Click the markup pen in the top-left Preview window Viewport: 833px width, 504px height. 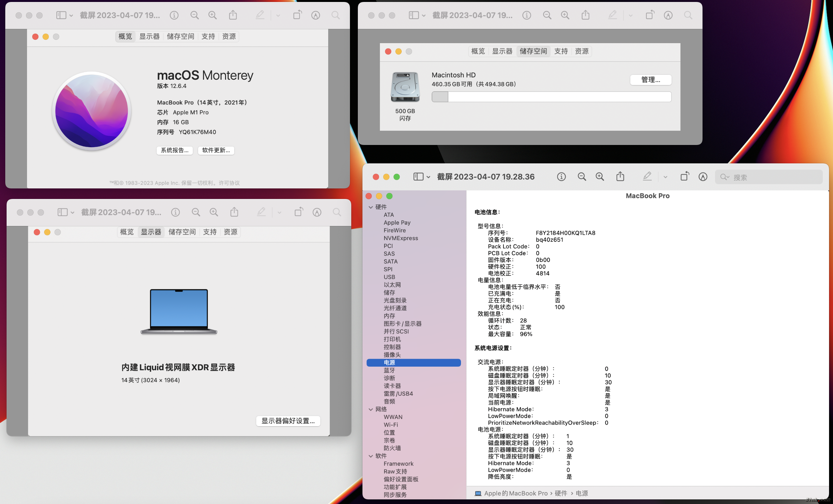260,15
